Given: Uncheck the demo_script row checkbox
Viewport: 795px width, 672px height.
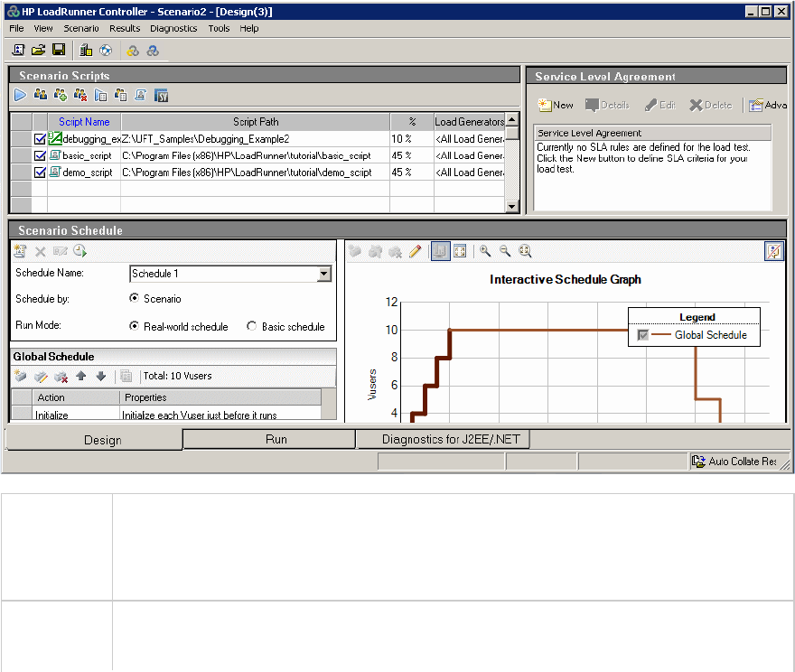Looking at the screenshot, I should (x=40, y=173).
